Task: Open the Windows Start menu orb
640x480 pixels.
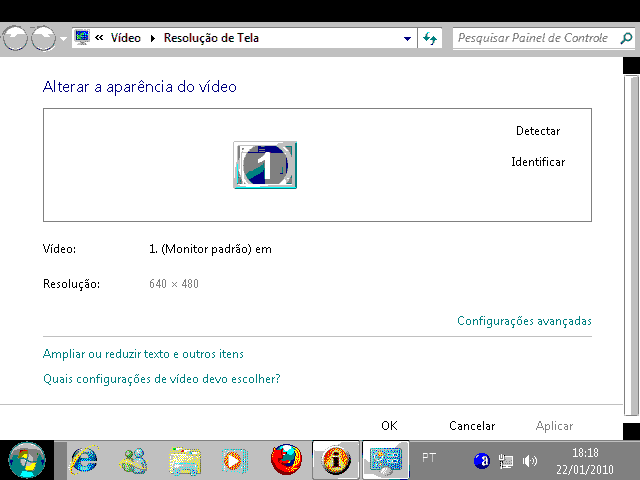Action: 27,460
